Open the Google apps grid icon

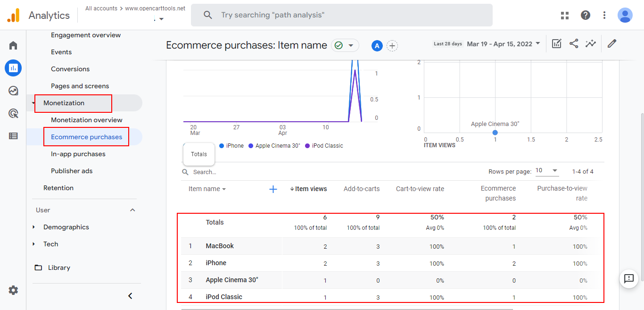[x=565, y=15]
